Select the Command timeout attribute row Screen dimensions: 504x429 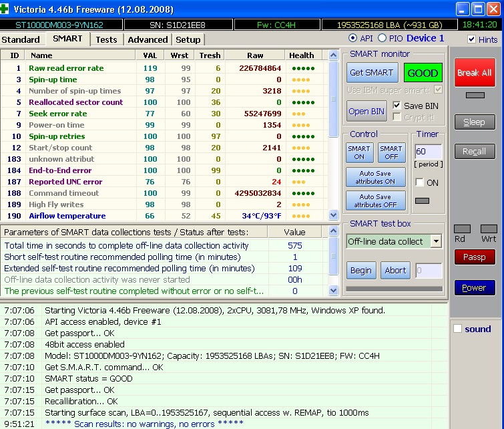(x=164, y=192)
